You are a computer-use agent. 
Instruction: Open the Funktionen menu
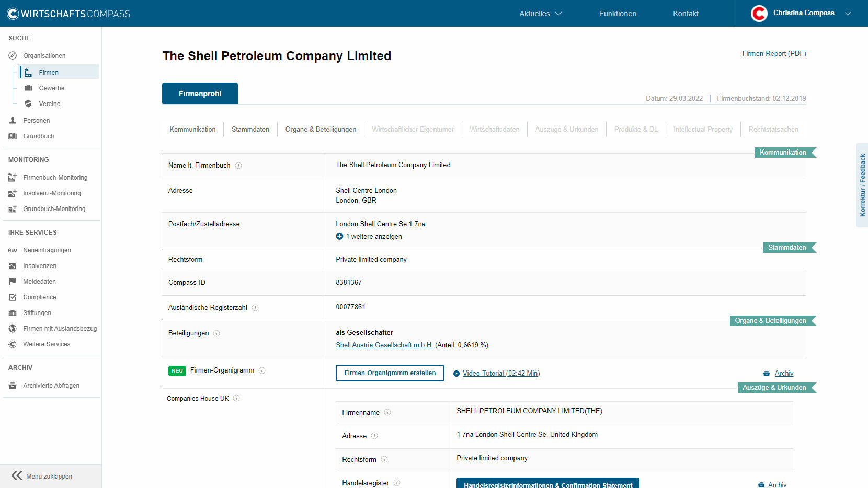pyautogui.click(x=618, y=14)
